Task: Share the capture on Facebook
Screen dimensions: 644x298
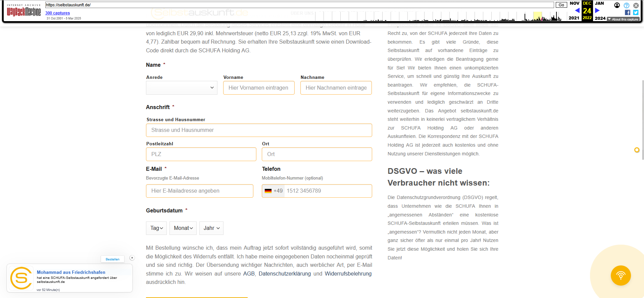Action: (627, 12)
